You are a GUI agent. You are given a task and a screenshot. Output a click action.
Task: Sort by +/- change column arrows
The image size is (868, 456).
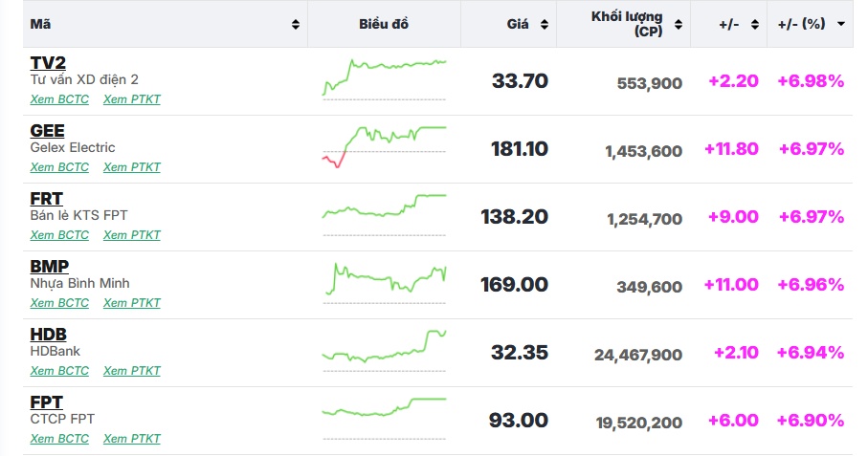[x=754, y=24]
